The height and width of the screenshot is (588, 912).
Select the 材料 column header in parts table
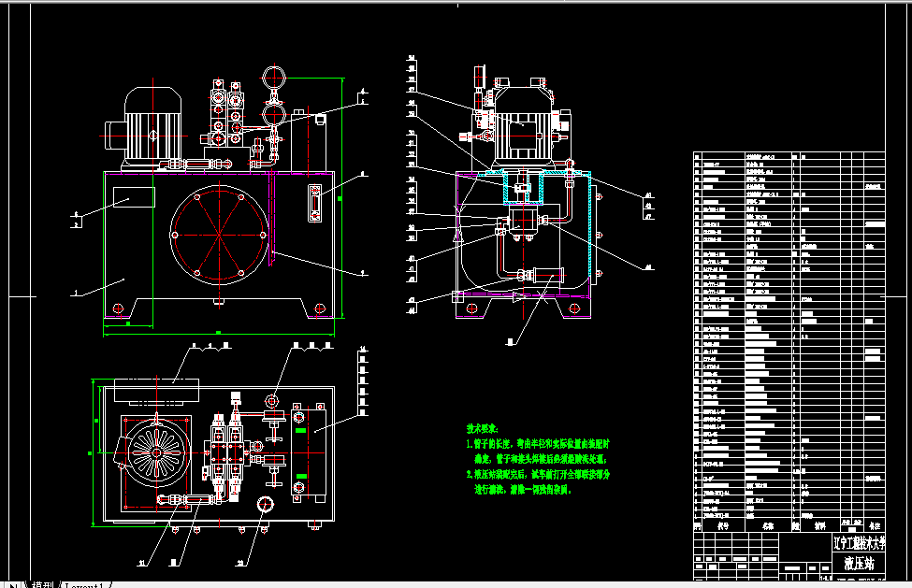click(x=819, y=525)
